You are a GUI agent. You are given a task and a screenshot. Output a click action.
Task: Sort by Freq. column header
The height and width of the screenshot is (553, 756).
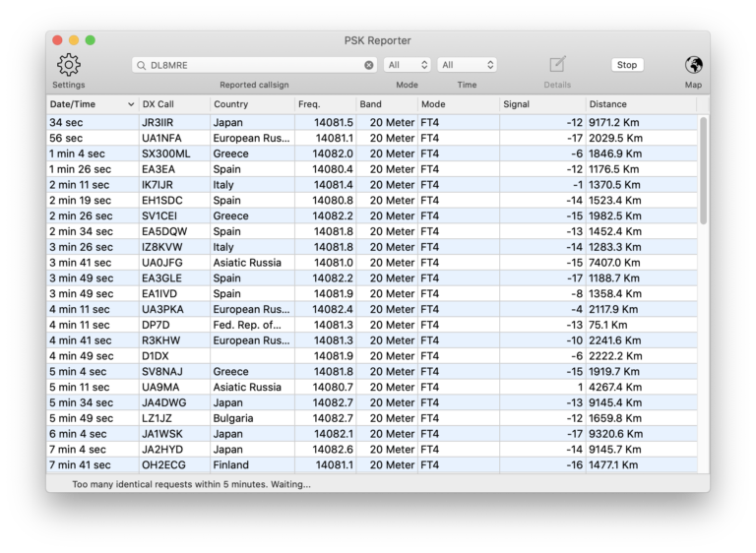point(326,104)
